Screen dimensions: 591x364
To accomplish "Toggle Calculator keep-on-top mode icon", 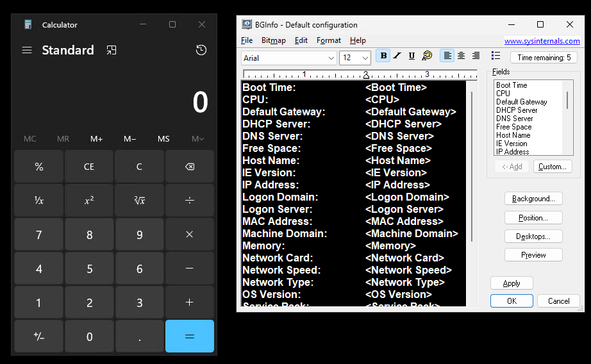I will coord(111,50).
